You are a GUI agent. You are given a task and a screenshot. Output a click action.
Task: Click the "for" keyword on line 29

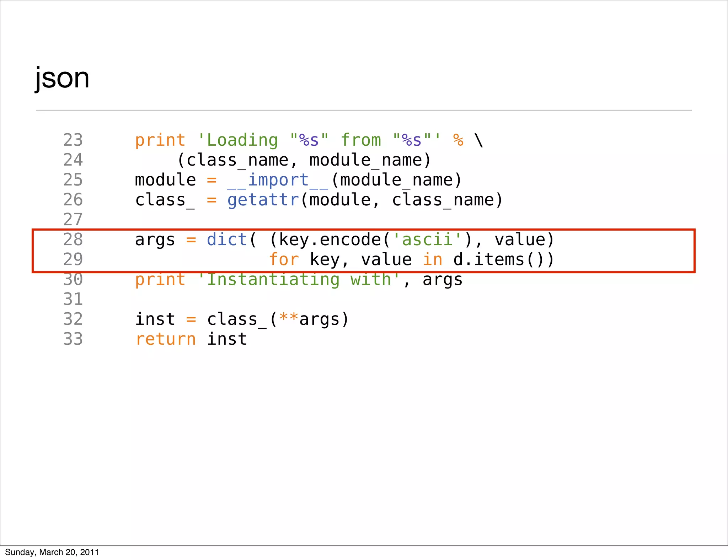[284, 259]
